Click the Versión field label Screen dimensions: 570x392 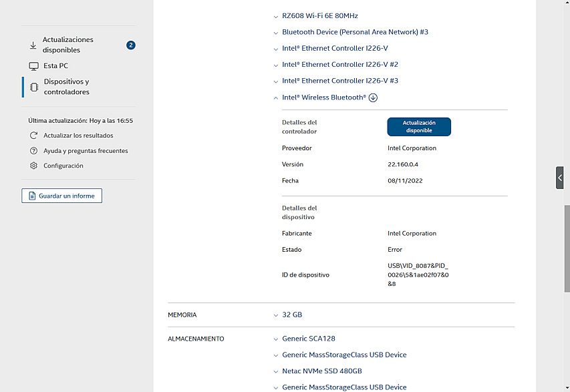tap(293, 164)
